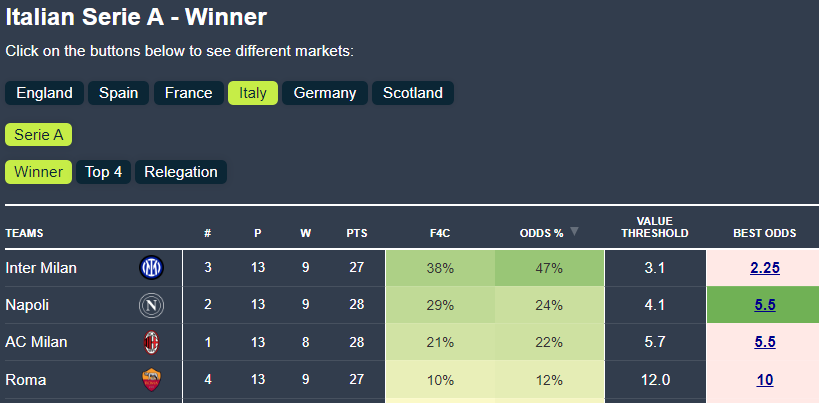The image size is (819, 403).
Task: Click the Inter Milan club crest icon
Action: 151,268
